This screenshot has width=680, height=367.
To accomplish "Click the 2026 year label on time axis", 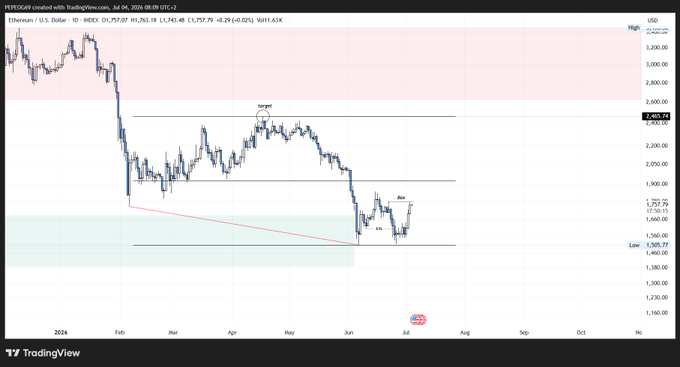I will click(x=61, y=332).
